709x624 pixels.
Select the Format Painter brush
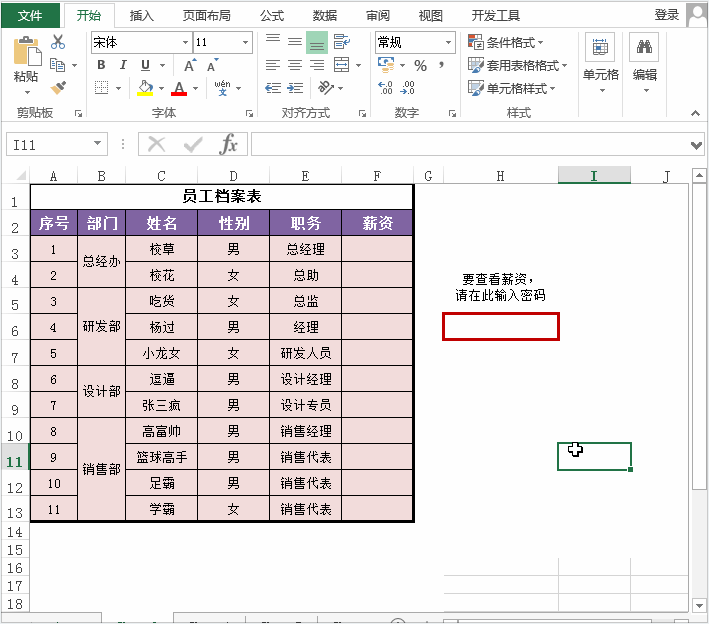point(58,88)
